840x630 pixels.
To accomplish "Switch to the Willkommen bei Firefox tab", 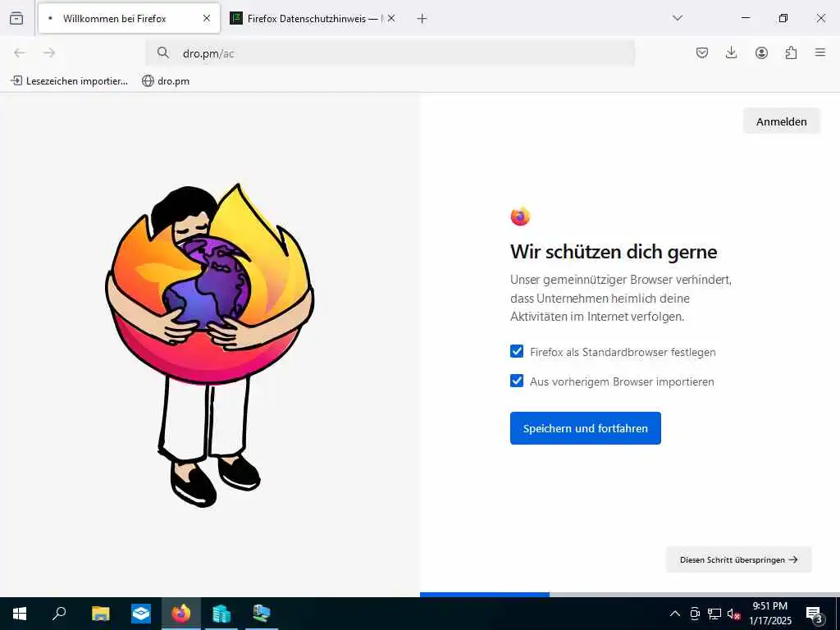I will click(x=129, y=18).
